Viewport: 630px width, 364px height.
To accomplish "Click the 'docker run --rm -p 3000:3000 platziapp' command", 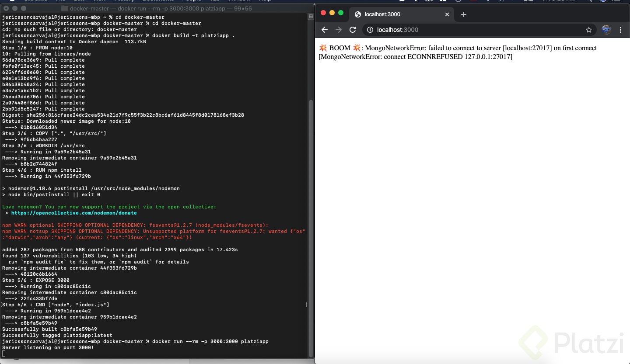I will [x=210, y=341].
